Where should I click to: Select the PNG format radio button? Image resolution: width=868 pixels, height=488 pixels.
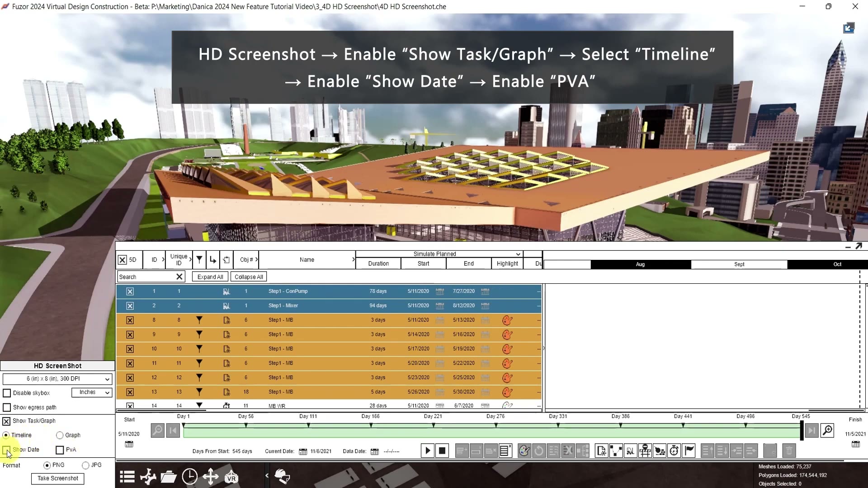[x=47, y=465]
